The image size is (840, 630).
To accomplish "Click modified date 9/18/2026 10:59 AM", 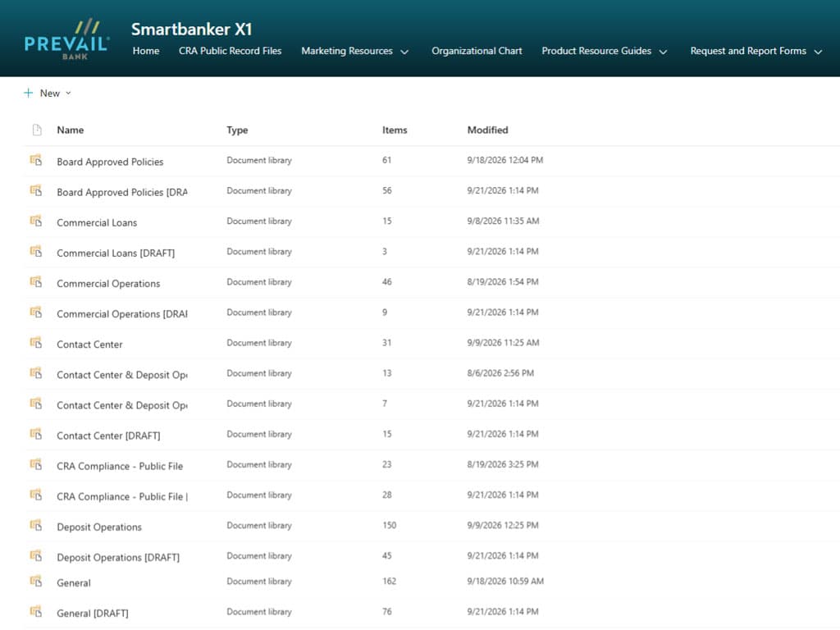I will [x=504, y=581].
